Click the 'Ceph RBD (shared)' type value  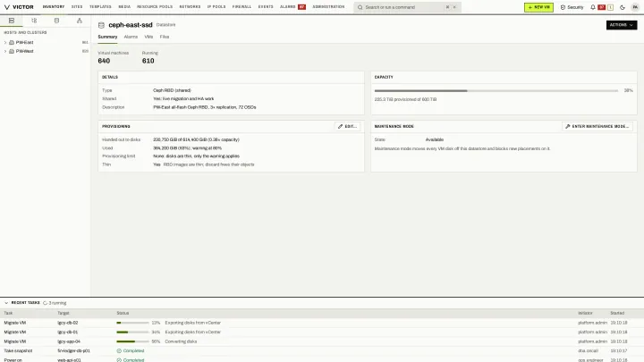click(172, 90)
